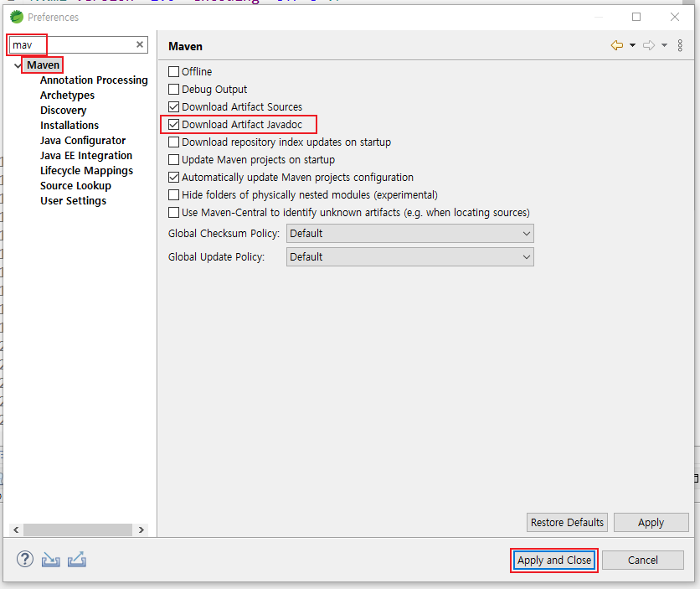Close the Preferences window
Image resolution: width=700 pixels, height=589 pixels.
tap(675, 17)
